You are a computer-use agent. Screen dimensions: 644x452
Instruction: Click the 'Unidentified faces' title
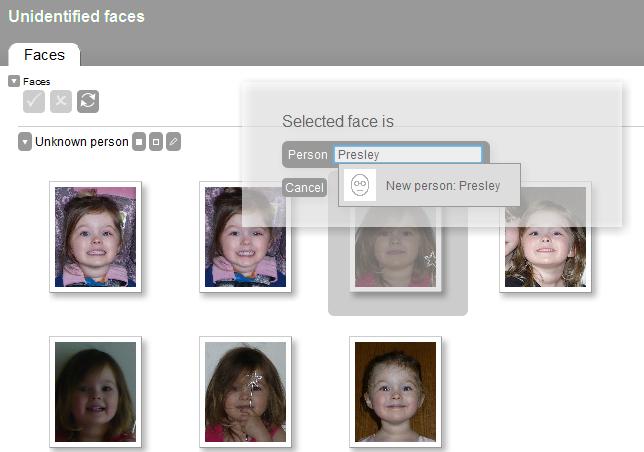pos(76,16)
